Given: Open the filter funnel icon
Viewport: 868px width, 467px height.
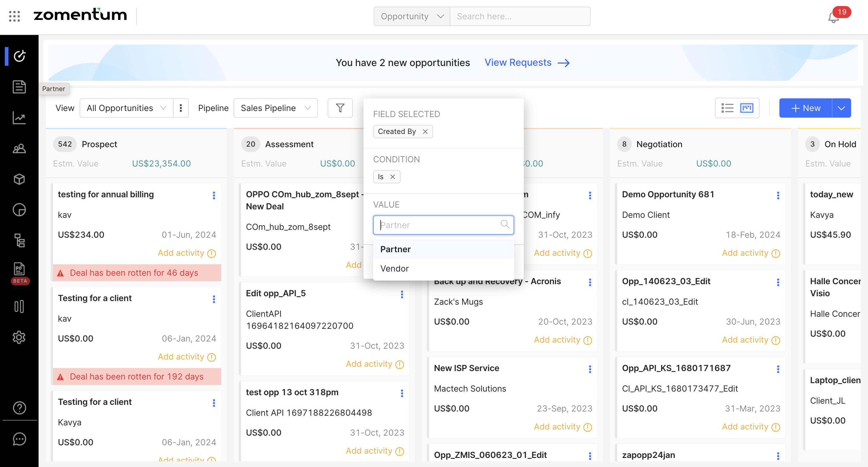Looking at the screenshot, I should (x=340, y=108).
